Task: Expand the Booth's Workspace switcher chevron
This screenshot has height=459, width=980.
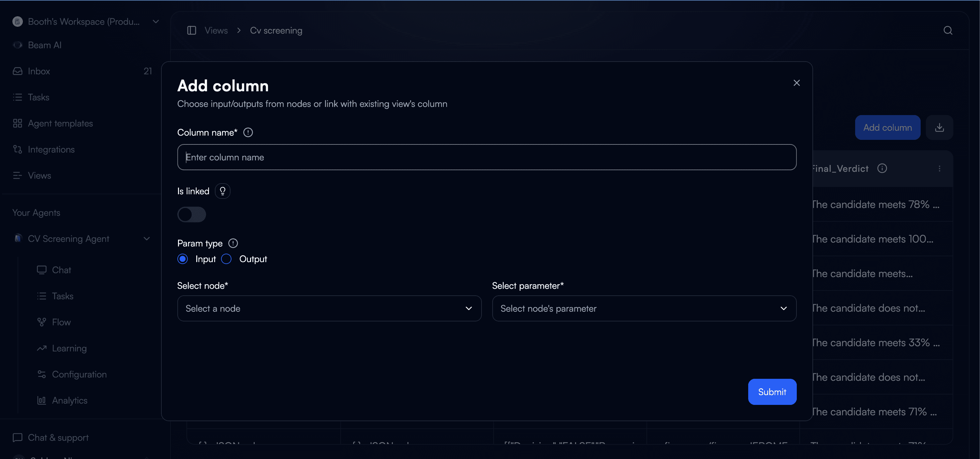Action: tap(156, 22)
